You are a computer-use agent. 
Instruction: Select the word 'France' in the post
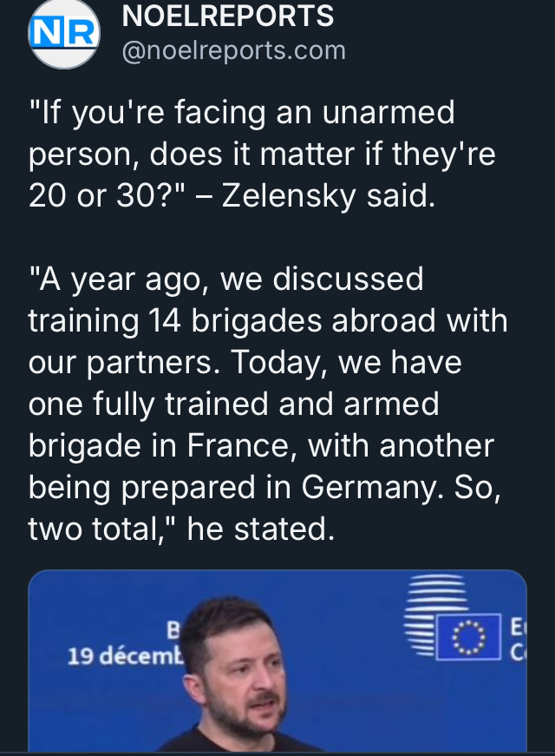(238, 445)
